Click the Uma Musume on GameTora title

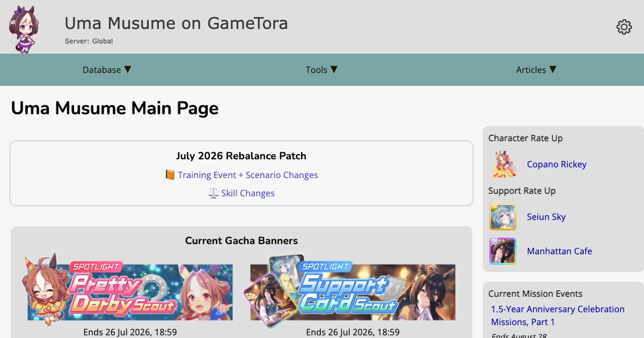pos(176,23)
